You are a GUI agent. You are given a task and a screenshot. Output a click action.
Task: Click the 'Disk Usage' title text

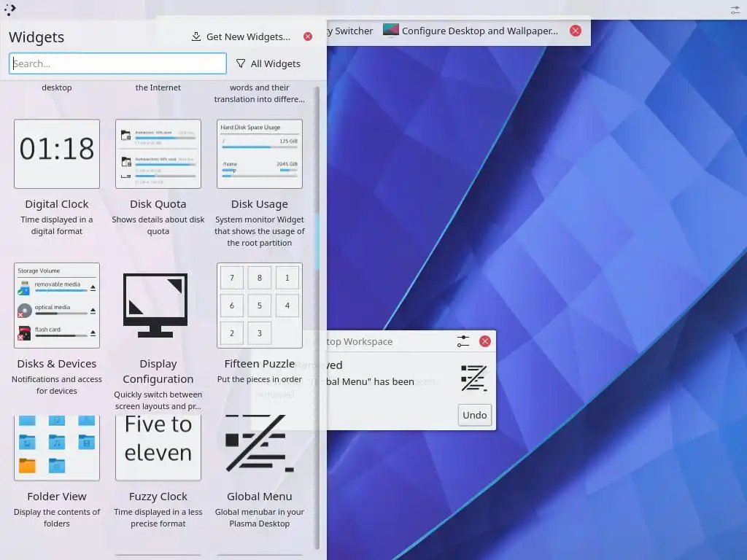(260, 204)
